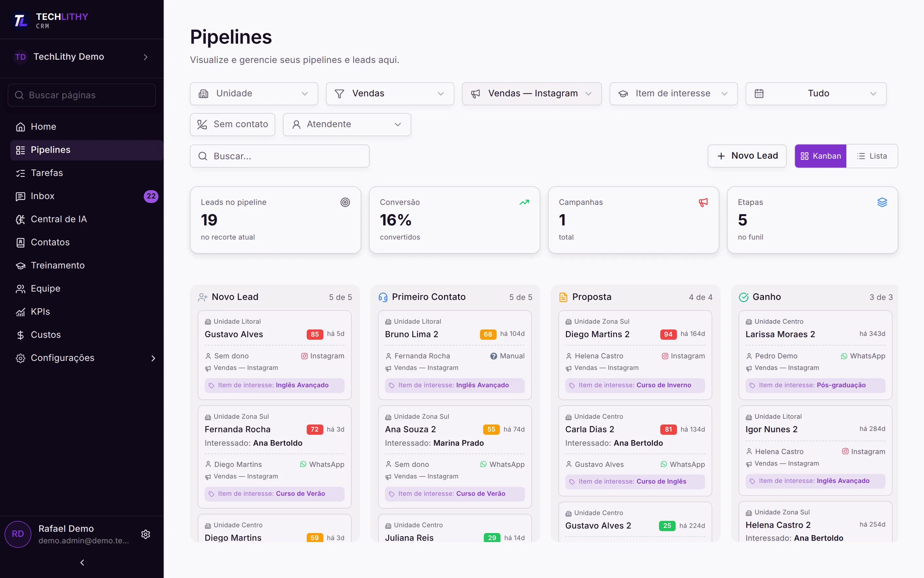
Task: Click the megaphone icon in Campanhas card
Action: click(x=703, y=202)
